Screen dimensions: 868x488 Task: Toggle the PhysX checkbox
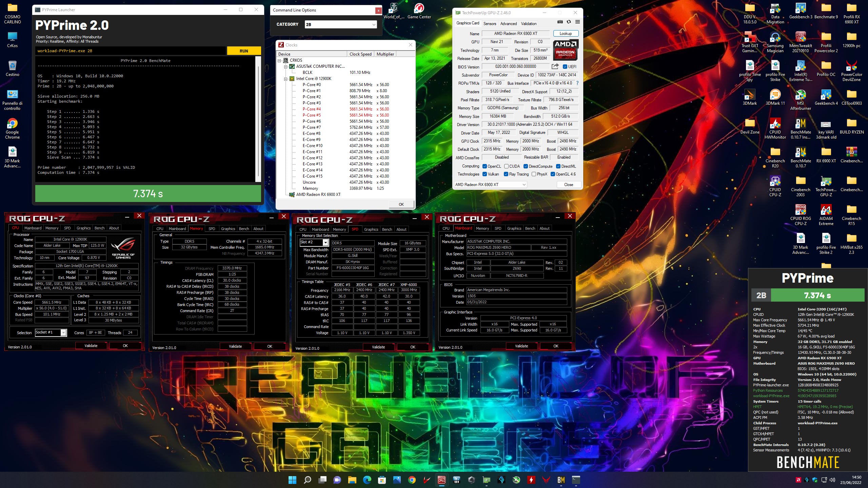[534, 174]
